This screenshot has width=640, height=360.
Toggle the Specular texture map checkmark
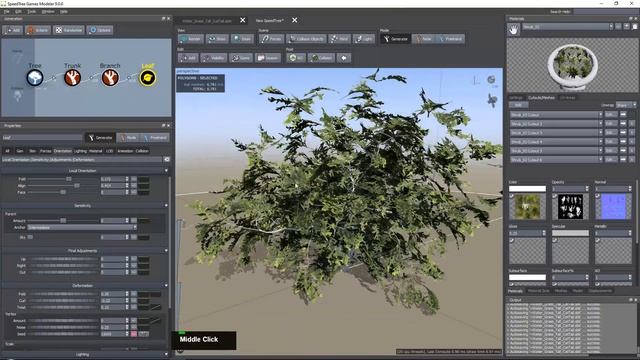tap(555, 241)
